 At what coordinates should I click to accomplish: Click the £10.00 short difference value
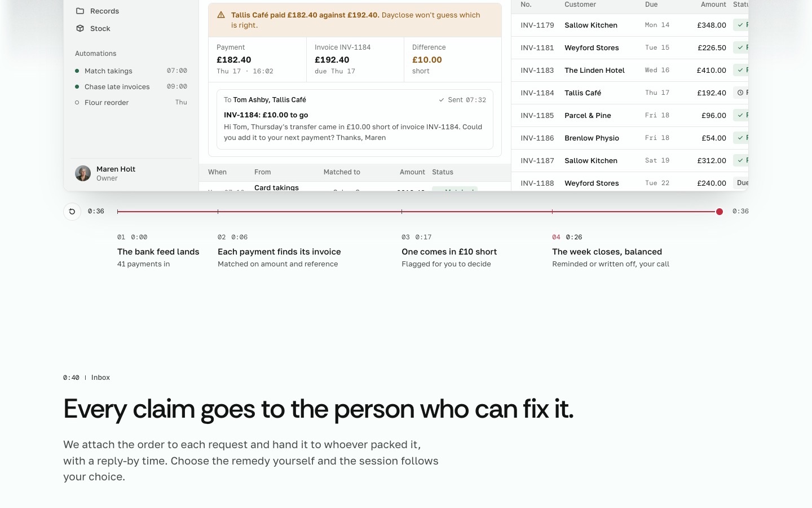coord(427,60)
